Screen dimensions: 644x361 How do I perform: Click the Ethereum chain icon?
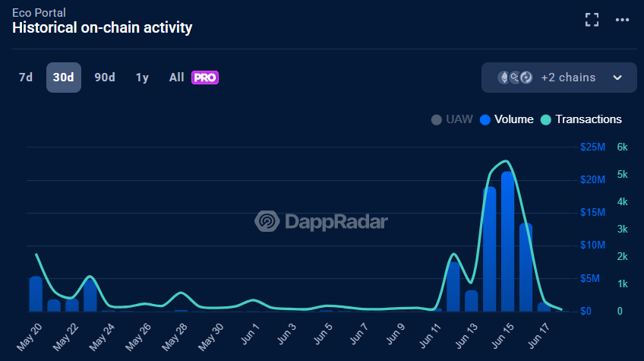pyautogui.click(x=504, y=78)
